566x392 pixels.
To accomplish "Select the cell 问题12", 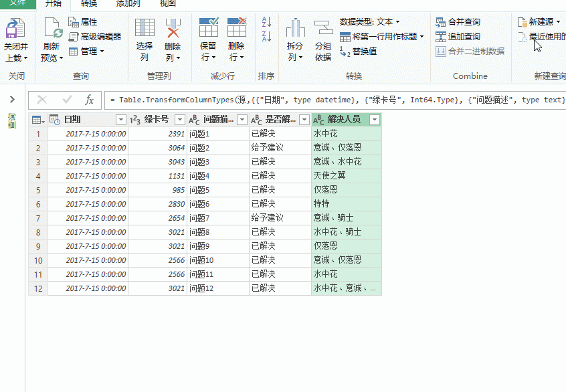I will coord(217,288).
